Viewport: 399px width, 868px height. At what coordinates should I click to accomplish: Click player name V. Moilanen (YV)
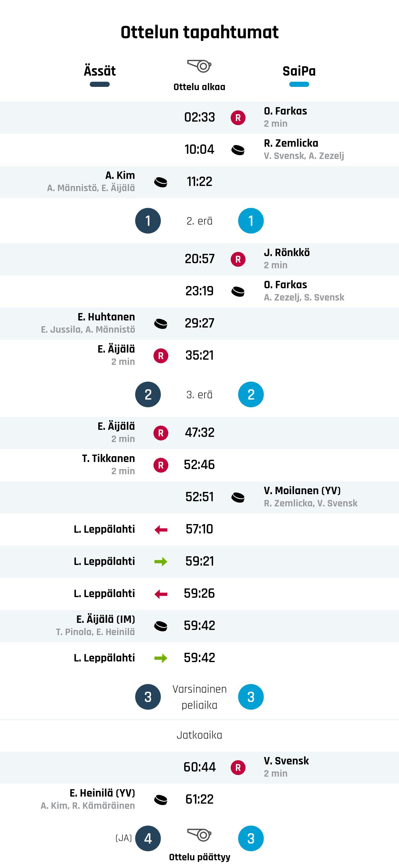(x=302, y=491)
